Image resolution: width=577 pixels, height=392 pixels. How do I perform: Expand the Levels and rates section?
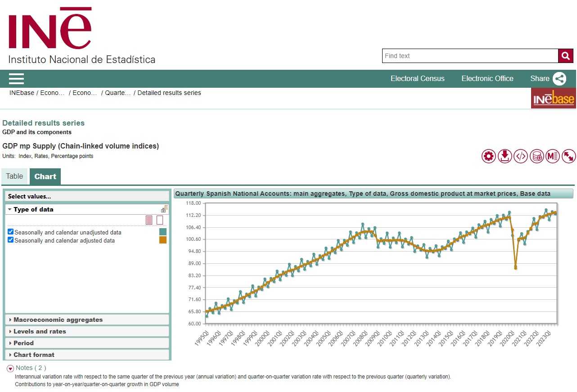pos(40,331)
